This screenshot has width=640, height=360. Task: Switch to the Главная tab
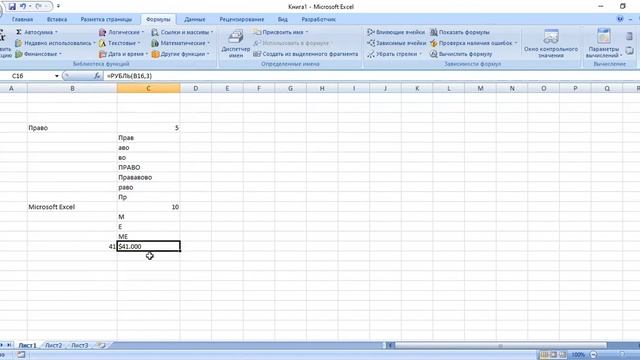(x=22, y=19)
